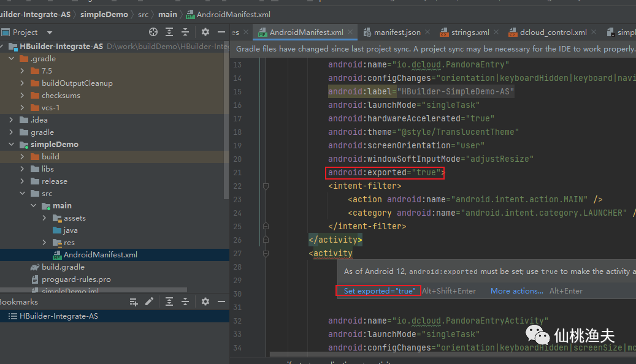This screenshot has height=364, width=636.
Task: Expand the assets folder
Action: (44, 218)
